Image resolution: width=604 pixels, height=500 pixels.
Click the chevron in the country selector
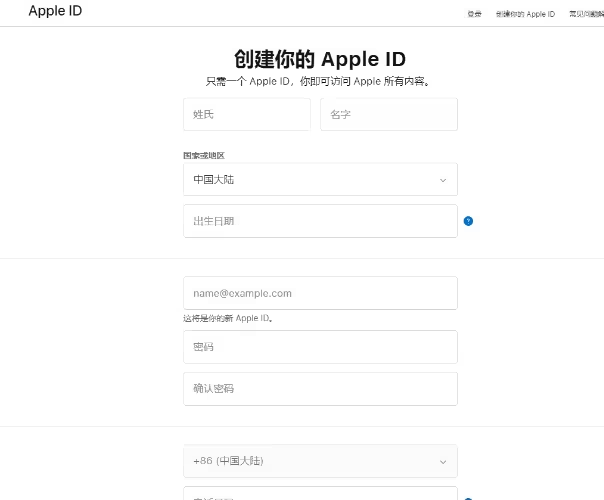tap(443, 180)
